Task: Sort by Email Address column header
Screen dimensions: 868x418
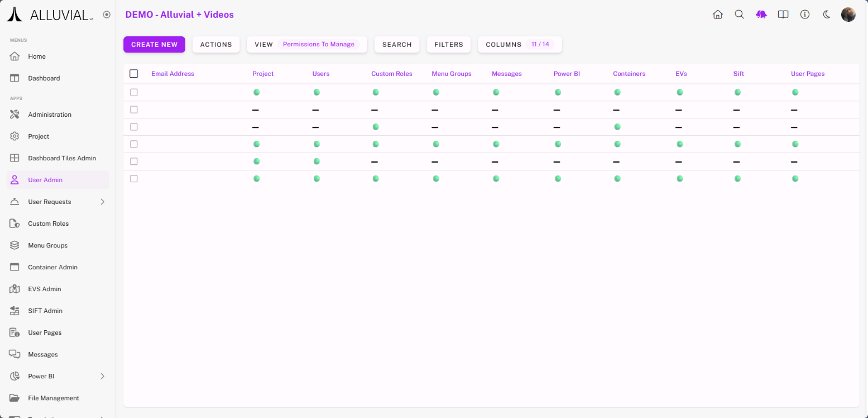Action: [x=172, y=74]
